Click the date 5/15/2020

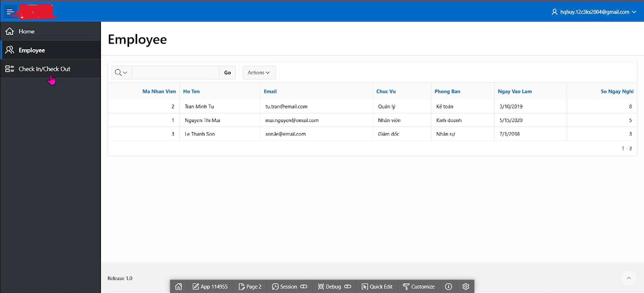point(511,120)
